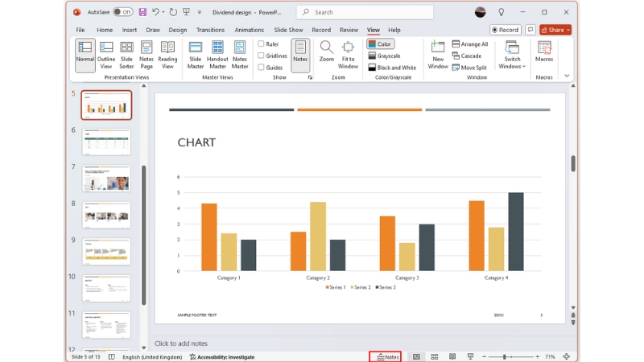Open the Insert tab
644x362 pixels.
tap(130, 30)
